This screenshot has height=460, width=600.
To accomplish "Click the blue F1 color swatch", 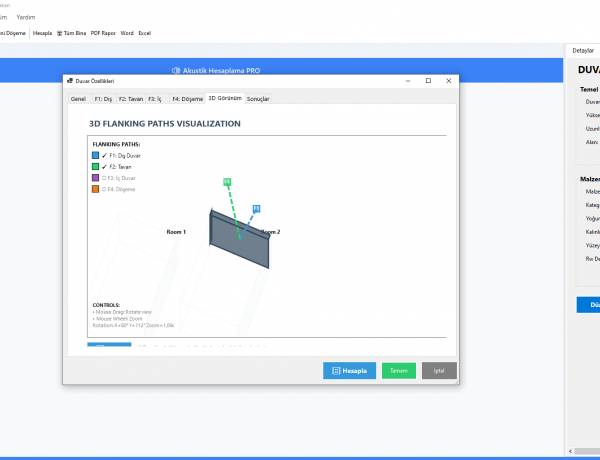I will 95,156.
